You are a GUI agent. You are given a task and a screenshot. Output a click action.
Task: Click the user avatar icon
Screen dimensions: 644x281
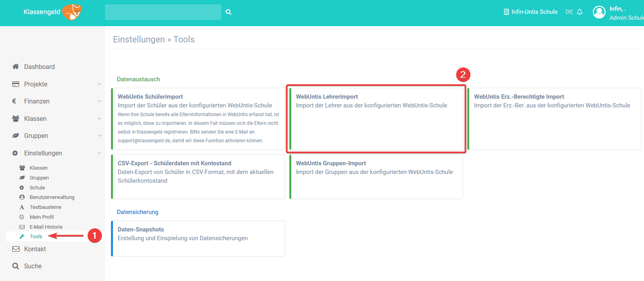(599, 12)
